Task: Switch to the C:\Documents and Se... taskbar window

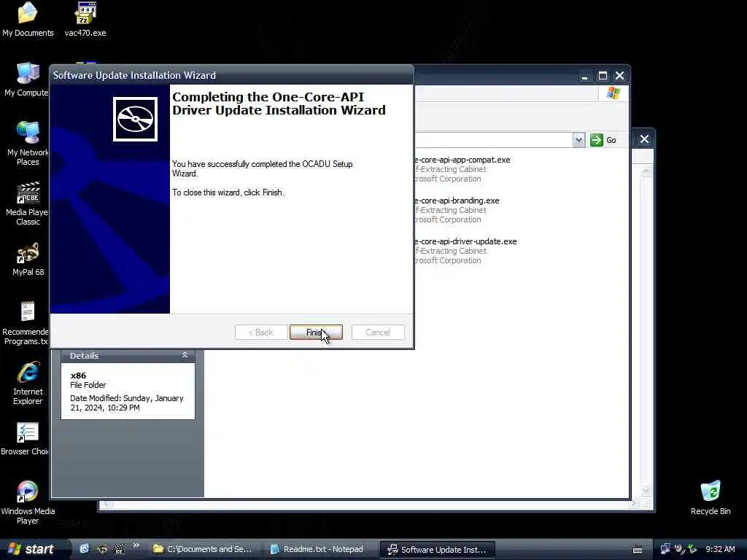Action: pyautogui.click(x=202, y=549)
